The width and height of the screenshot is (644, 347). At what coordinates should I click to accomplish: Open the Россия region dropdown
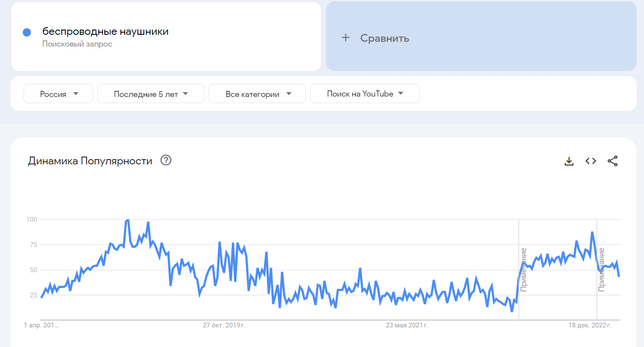pos(58,94)
